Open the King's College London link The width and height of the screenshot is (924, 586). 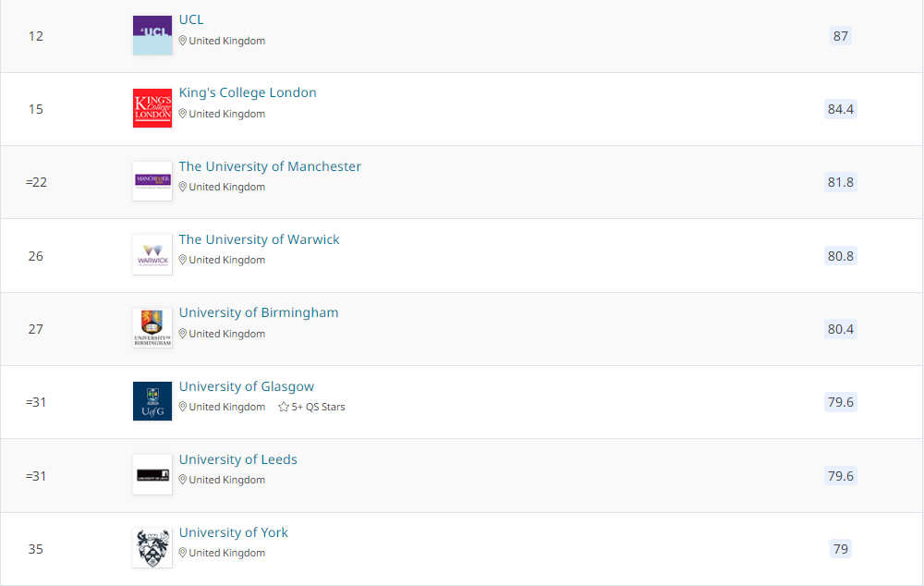[x=248, y=92]
